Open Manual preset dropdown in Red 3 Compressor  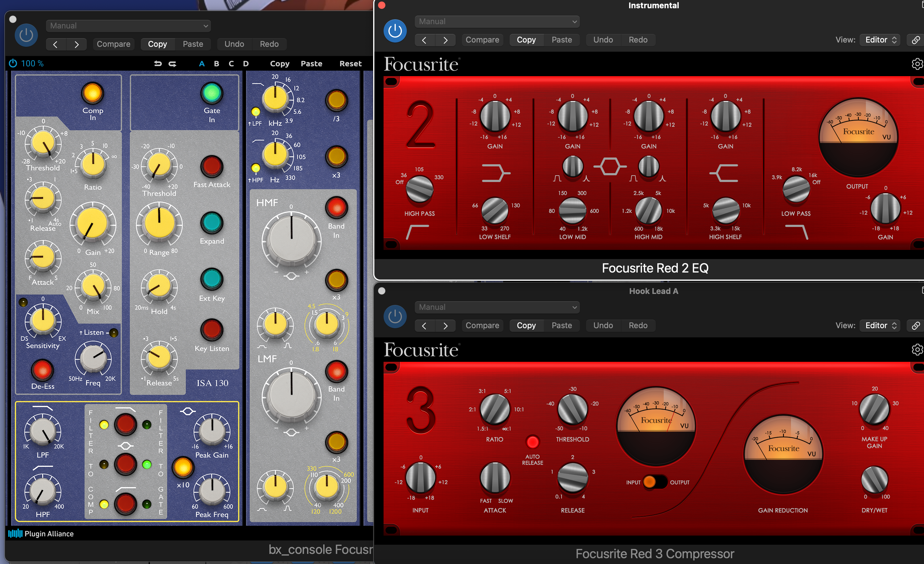pyautogui.click(x=497, y=307)
